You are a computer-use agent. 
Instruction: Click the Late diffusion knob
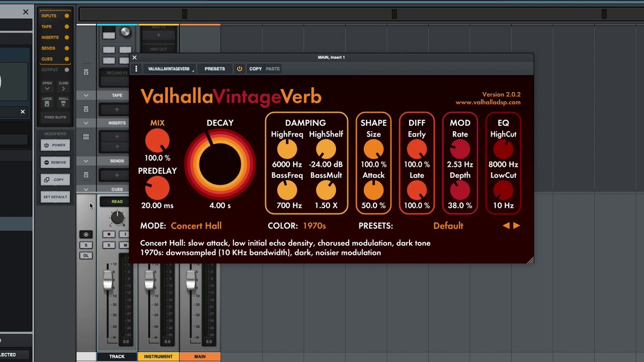point(417,191)
